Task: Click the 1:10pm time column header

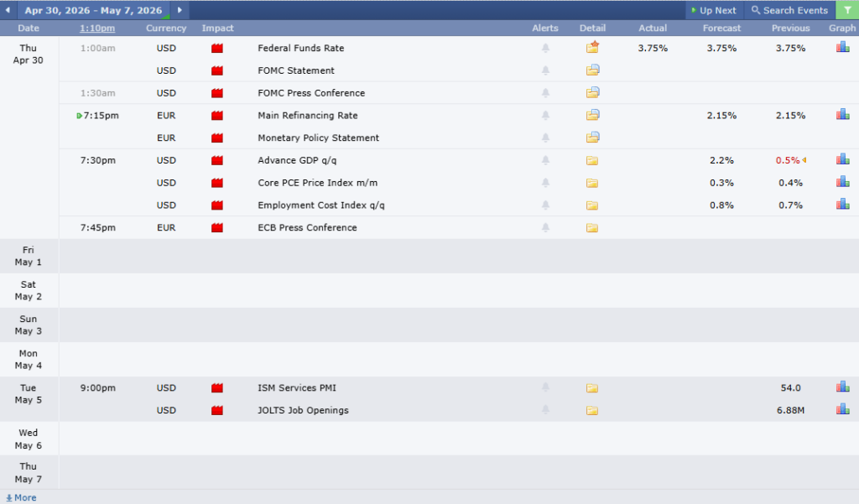Action: (x=97, y=29)
